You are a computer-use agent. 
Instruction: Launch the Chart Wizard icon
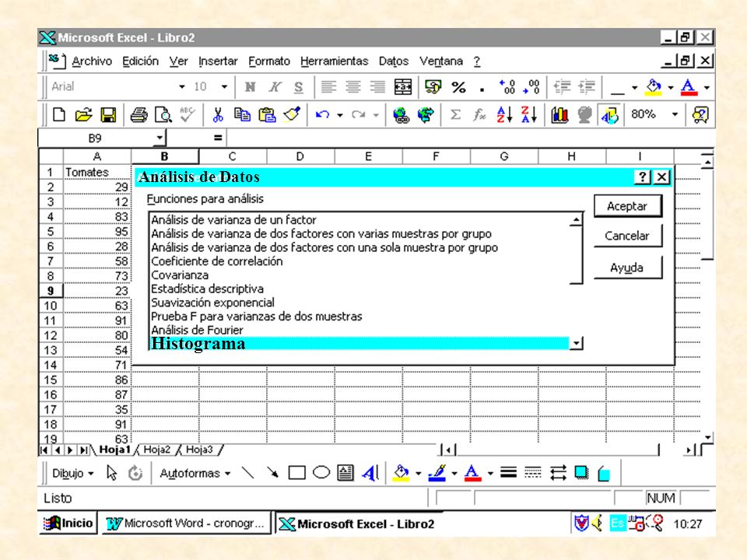tap(559, 115)
